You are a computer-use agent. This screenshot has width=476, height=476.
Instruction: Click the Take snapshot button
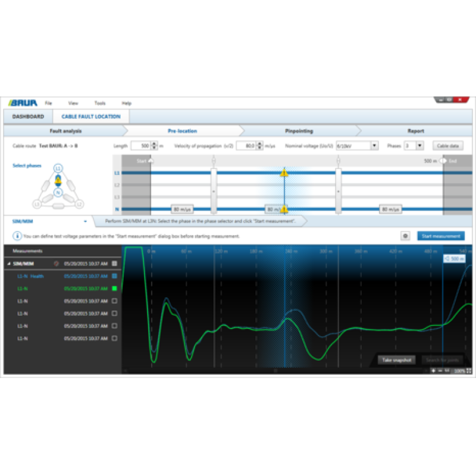pyautogui.click(x=396, y=360)
